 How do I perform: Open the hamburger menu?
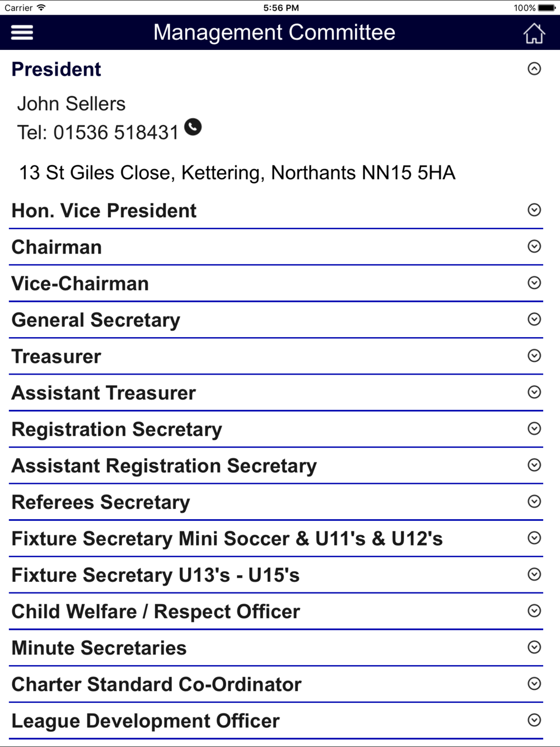pos(22,32)
